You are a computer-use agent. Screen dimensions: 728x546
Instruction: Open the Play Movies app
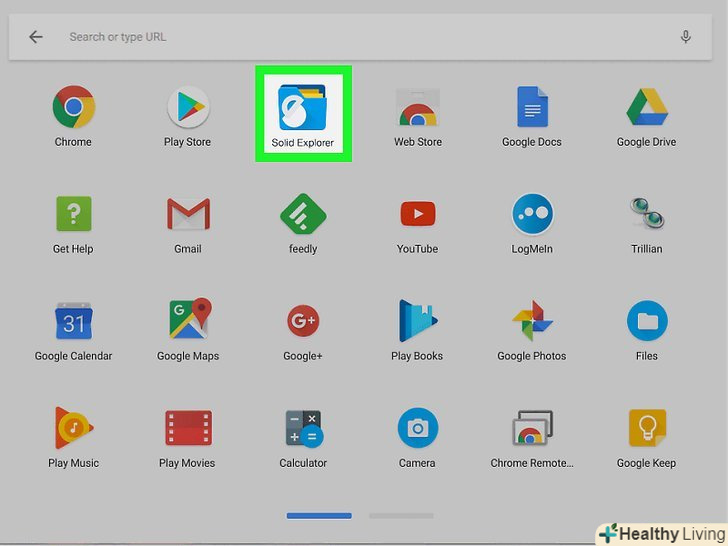(188, 428)
